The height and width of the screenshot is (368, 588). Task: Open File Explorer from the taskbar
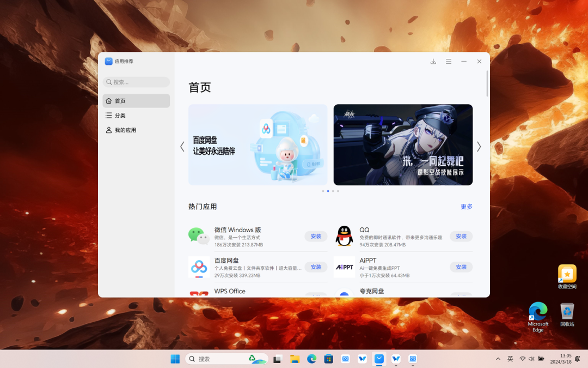point(295,359)
